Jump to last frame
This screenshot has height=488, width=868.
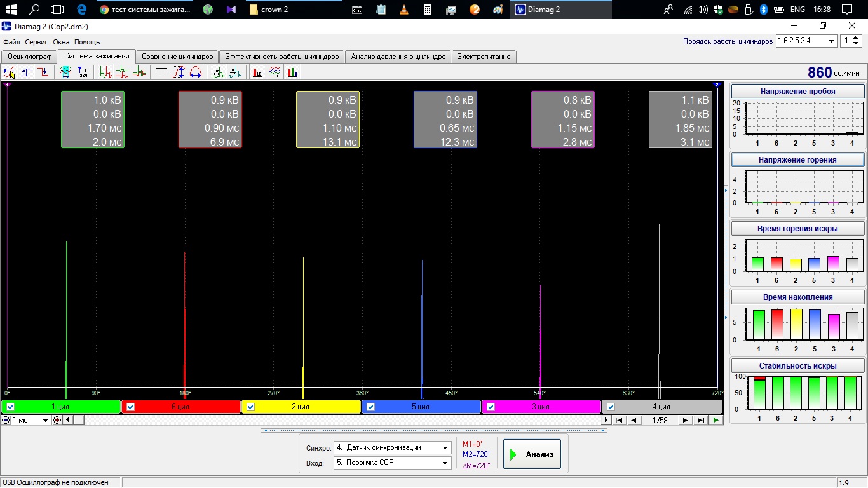(x=700, y=420)
